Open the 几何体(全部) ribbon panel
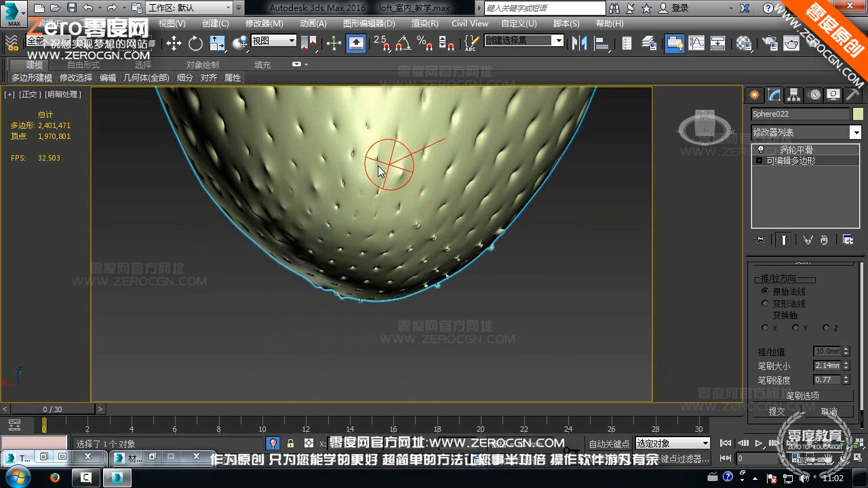868x488 pixels. 146,78
